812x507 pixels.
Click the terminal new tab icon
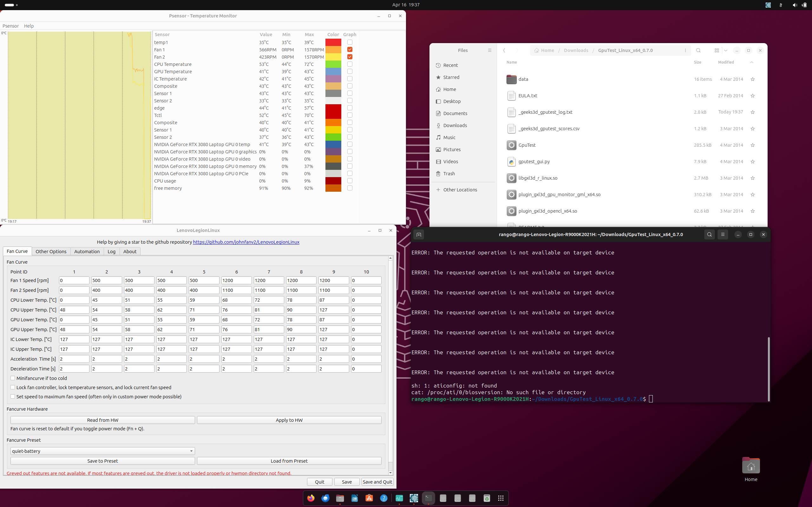tap(418, 235)
